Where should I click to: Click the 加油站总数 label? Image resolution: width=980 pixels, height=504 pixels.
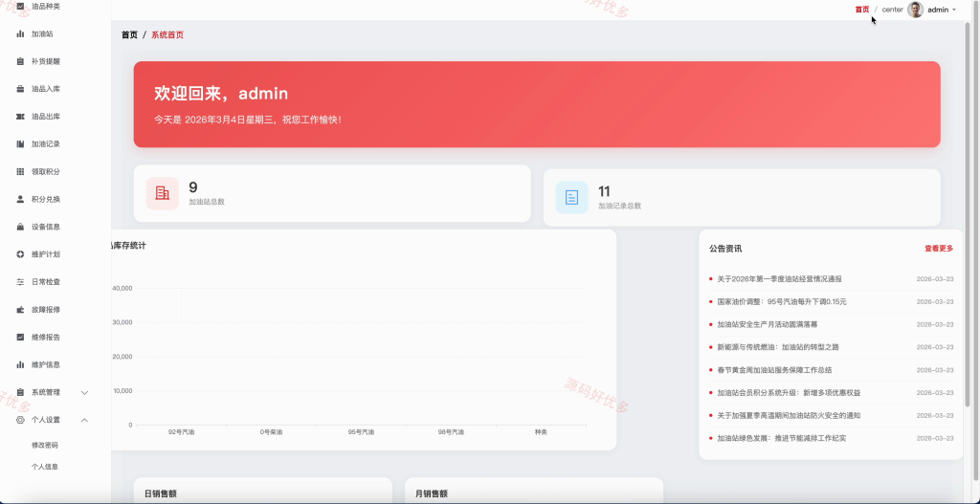point(207,202)
